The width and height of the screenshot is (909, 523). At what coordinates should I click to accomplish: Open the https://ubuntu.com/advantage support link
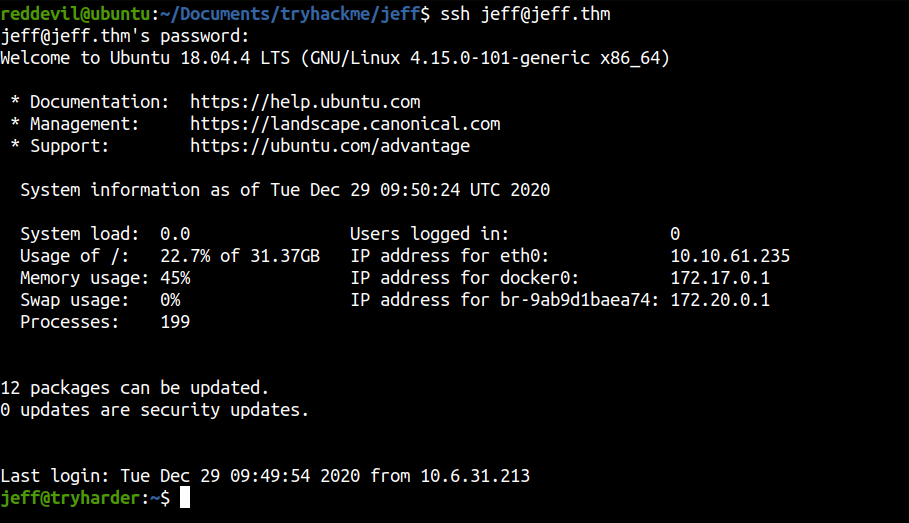[x=330, y=146]
